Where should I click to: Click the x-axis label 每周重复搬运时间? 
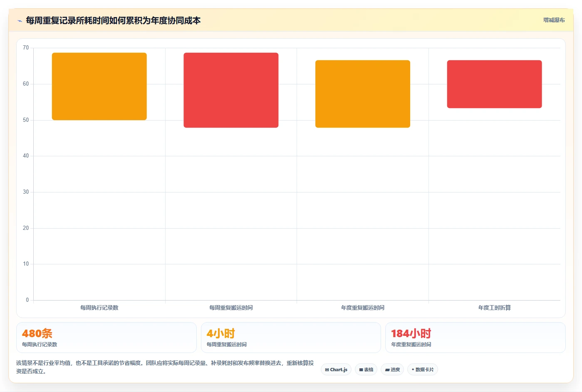[x=231, y=308]
